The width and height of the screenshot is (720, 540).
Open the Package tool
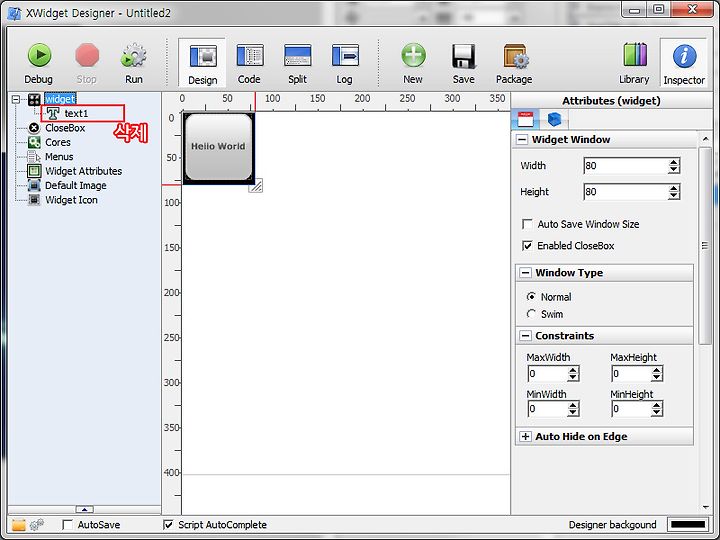(514, 63)
